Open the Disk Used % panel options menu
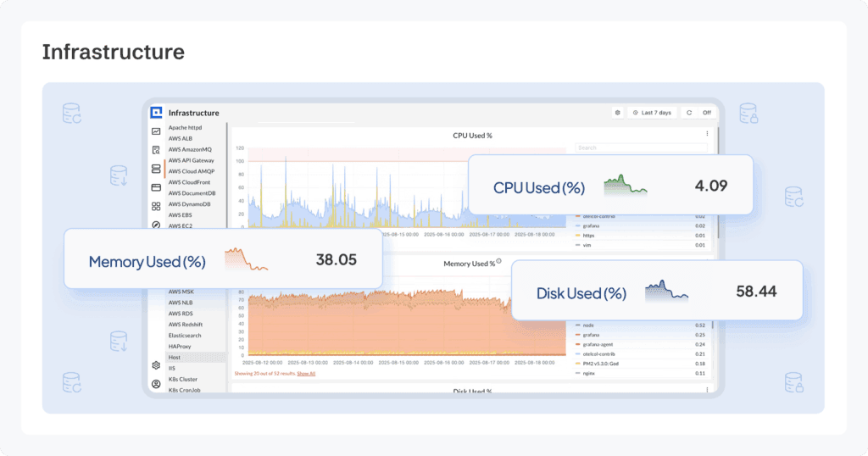The width and height of the screenshot is (868, 456). [707, 391]
